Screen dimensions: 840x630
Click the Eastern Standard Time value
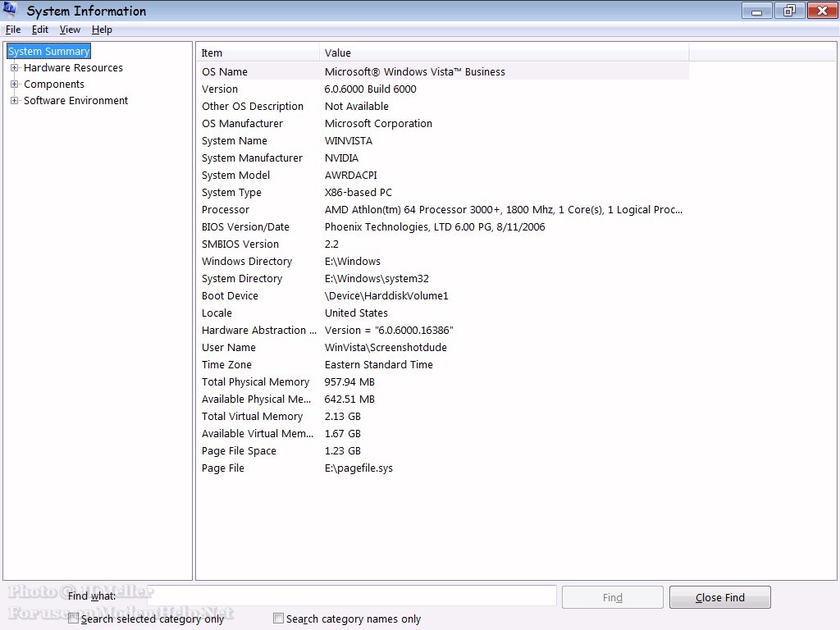click(x=379, y=364)
